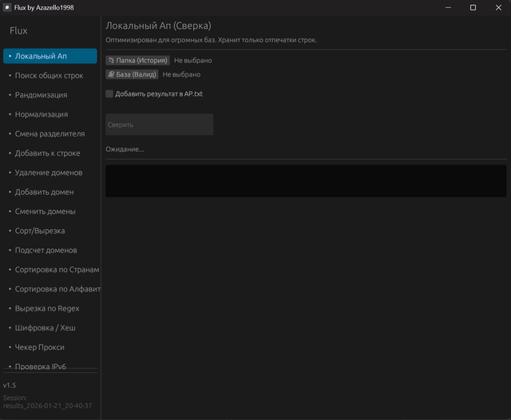Click the Сверить button

click(x=160, y=125)
